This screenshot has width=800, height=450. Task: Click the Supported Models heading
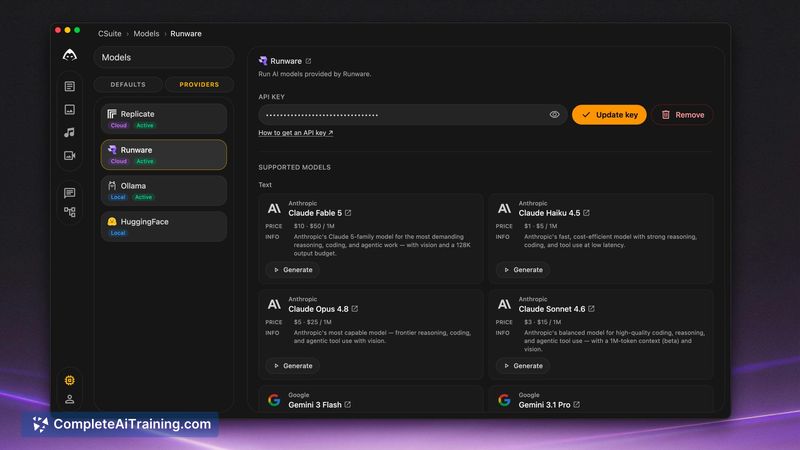tap(294, 167)
